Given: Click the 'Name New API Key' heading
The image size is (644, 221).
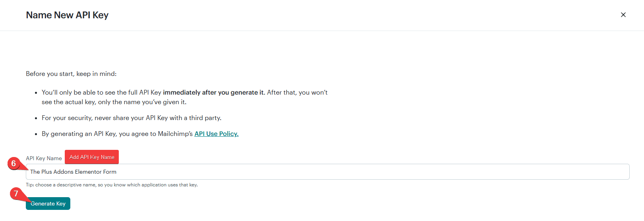Looking at the screenshot, I should (67, 15).
